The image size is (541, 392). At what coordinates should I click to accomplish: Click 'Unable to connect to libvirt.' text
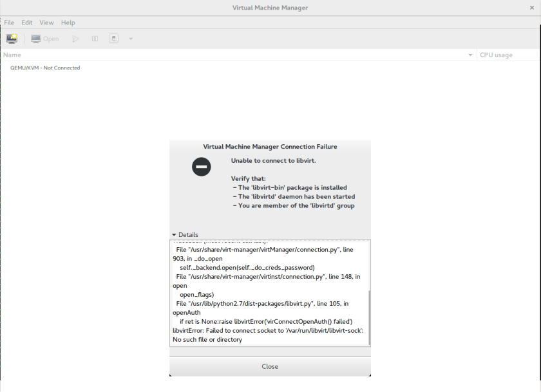tap(273, 160)
